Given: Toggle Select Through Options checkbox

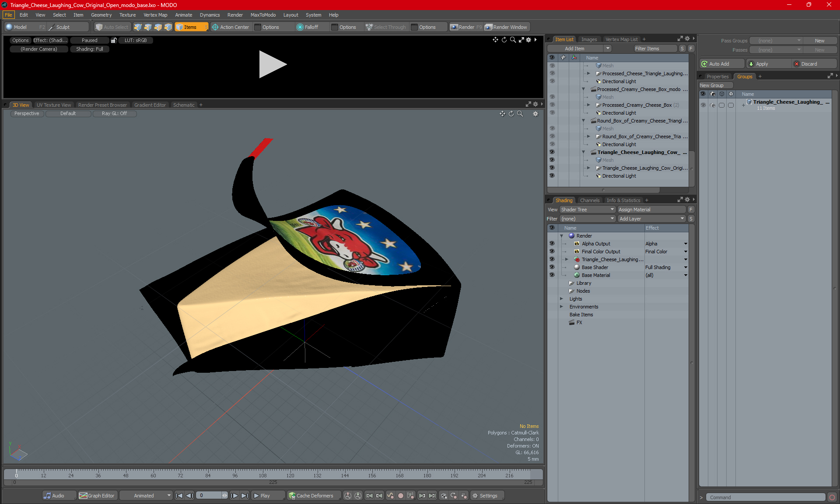Looking at the screenshot, I should [x=414, y=27].
